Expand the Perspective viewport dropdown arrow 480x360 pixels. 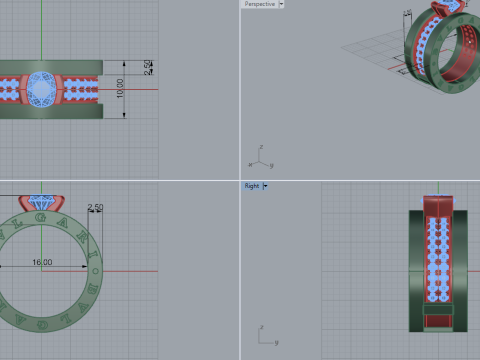[x=281, y=4]
